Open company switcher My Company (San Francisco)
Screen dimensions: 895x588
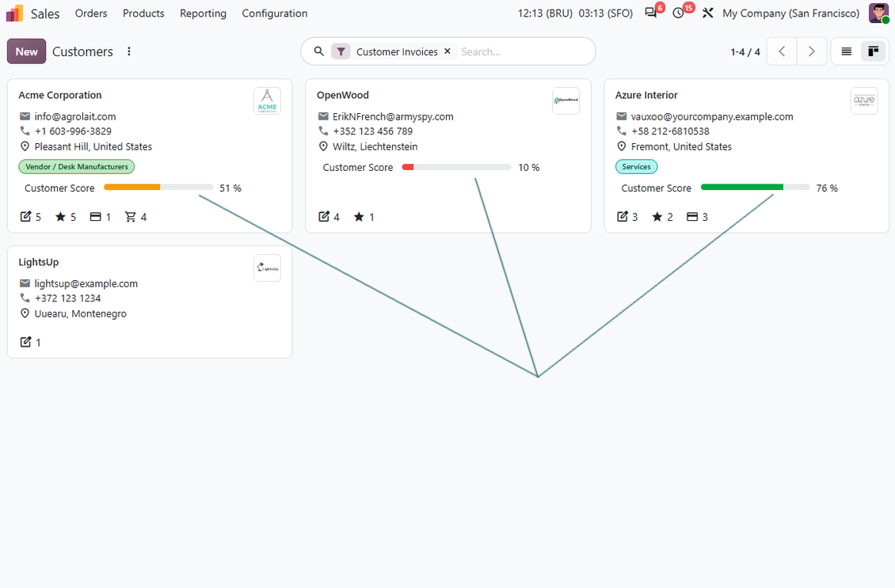790,13
